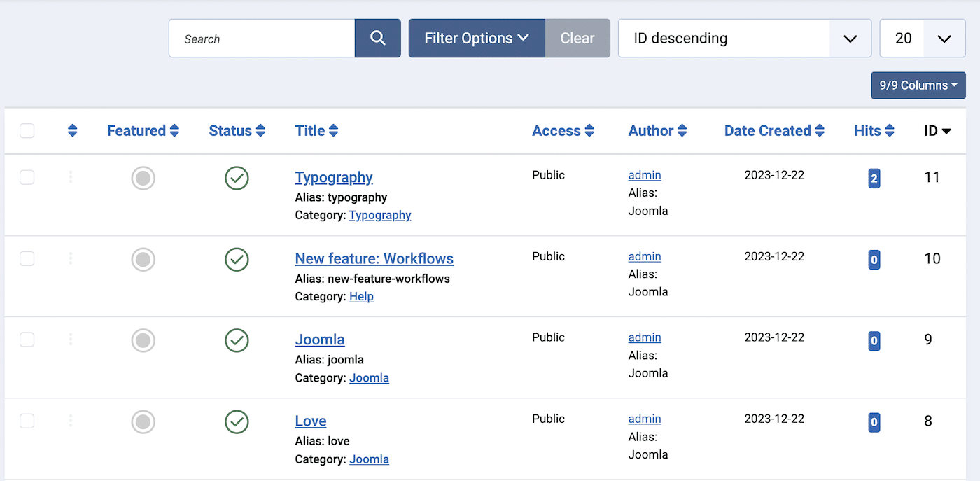Screen dimensions: 980x481
Task: Open the 9/9 Columns dropdown
Action: tap(918, 85)
